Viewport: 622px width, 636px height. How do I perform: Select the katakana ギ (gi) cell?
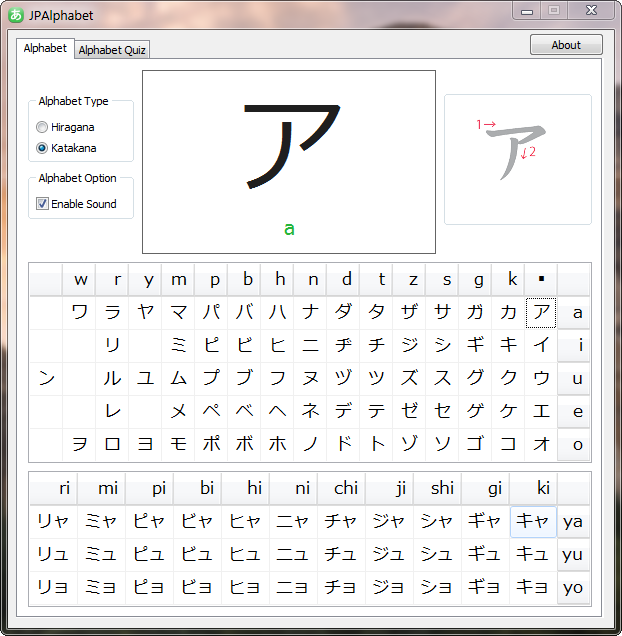[475, 346]
